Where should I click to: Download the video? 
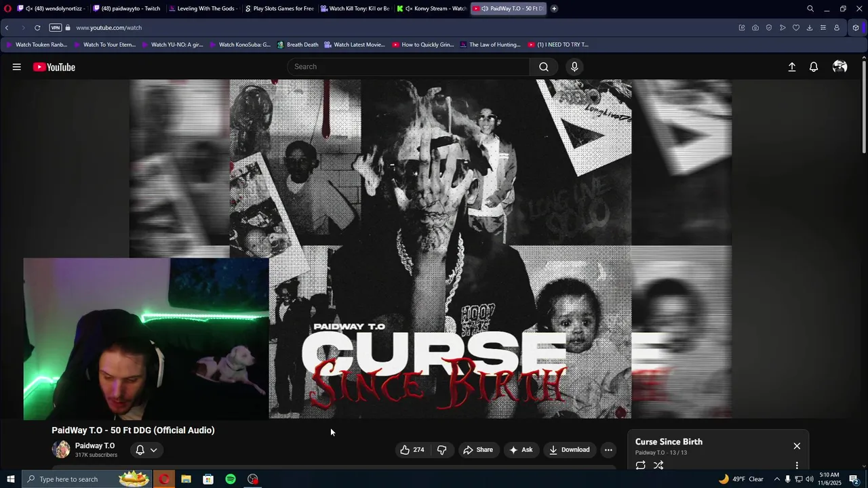[x=570, y=449]
